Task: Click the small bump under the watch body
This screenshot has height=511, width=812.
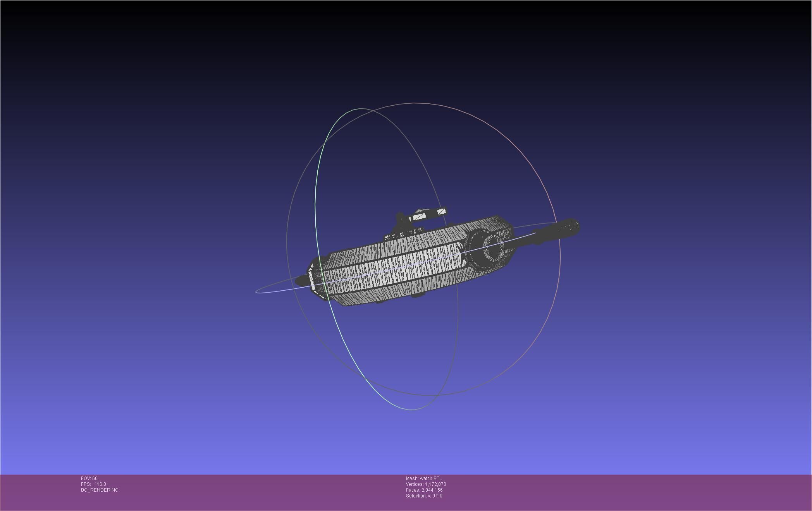Action: 417,296
